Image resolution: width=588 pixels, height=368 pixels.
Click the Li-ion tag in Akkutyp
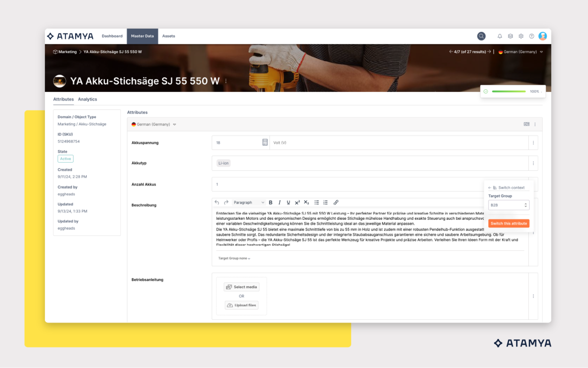pyautogui.click(x=224, y=163)
